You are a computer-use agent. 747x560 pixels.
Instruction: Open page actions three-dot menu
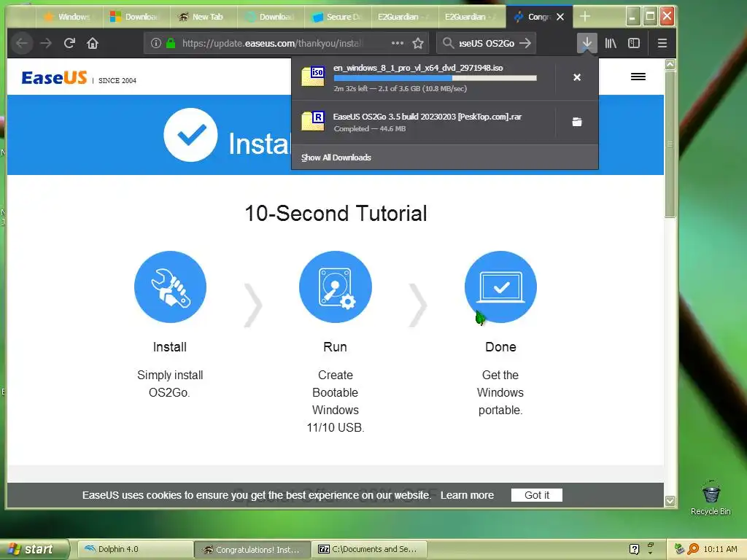(x=398, y=43)
